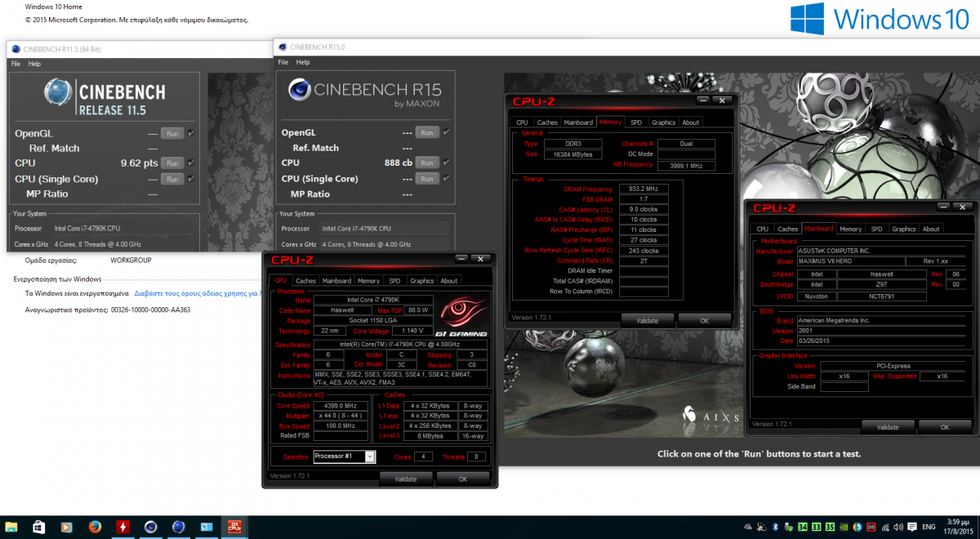
Task: Click Validate in the front CPU-Z window
Action: pyautogui.click(x=406, y=479)
